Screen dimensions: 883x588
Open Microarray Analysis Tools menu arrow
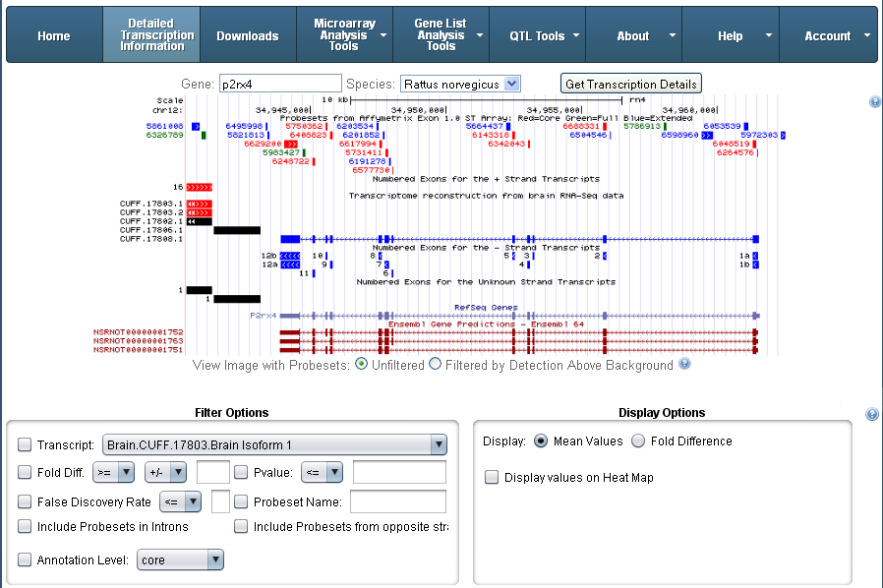coord(383,35)
